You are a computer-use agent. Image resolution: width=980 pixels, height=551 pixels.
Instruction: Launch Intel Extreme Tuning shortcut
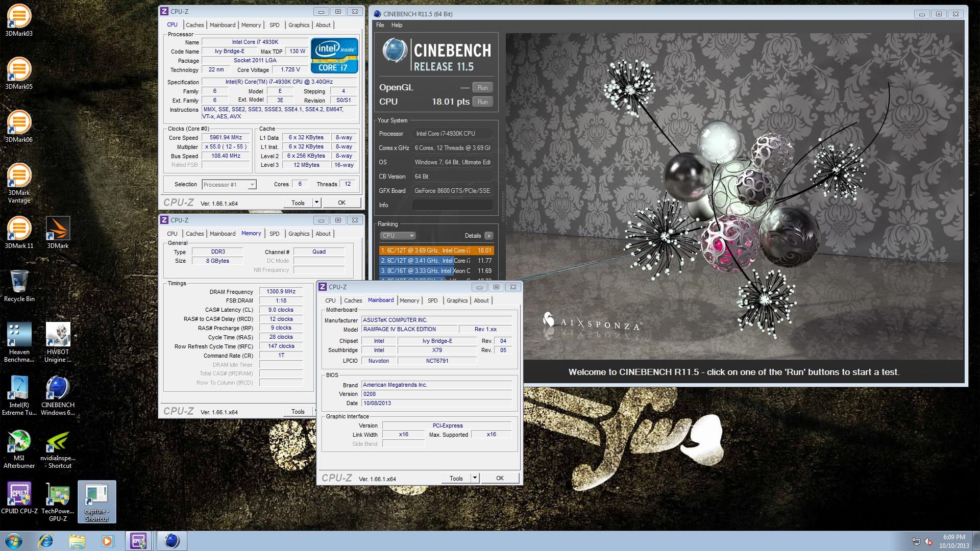point(19,395)
